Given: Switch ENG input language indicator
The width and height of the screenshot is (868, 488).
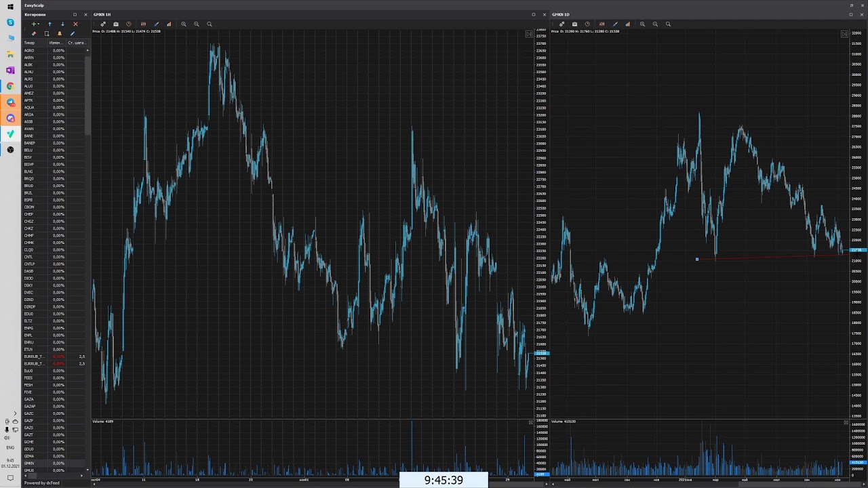Looking at the screenshot, I should 10,447.
